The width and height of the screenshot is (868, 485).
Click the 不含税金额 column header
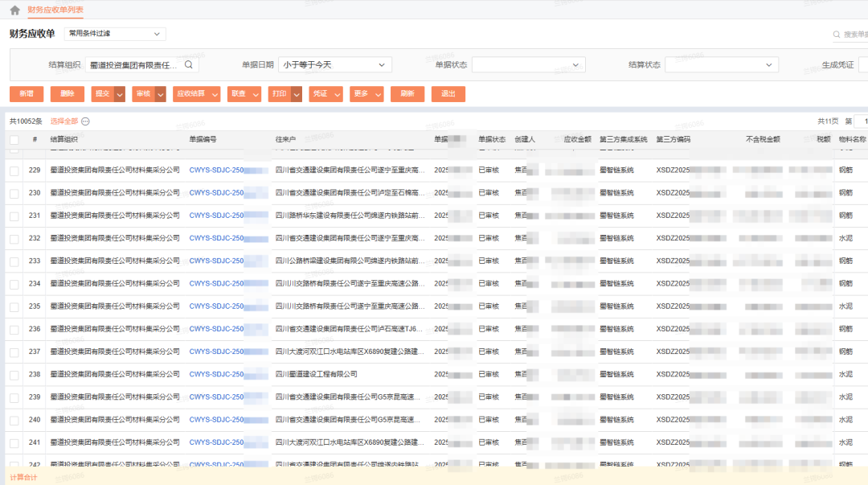763,140
